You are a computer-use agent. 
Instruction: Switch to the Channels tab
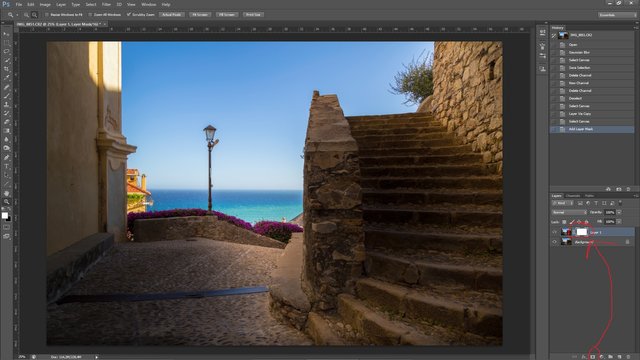(x=573, y=196)
